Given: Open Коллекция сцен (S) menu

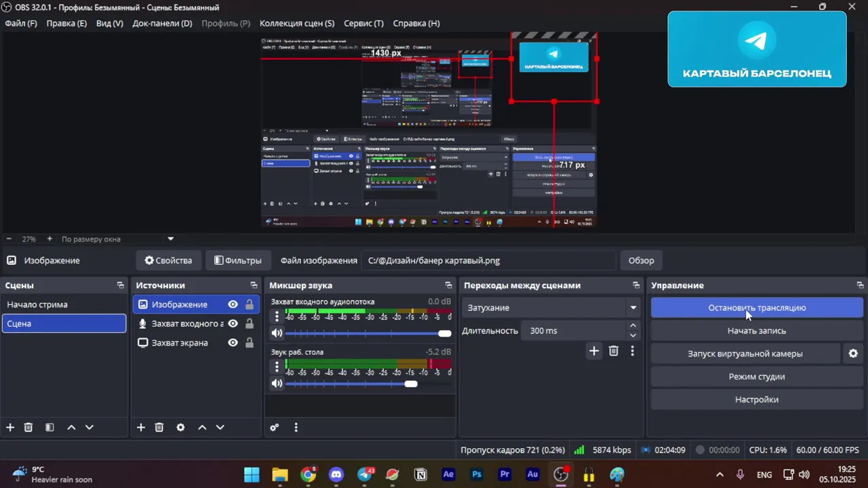Looking at the screenshot, I should click(297, 23).
